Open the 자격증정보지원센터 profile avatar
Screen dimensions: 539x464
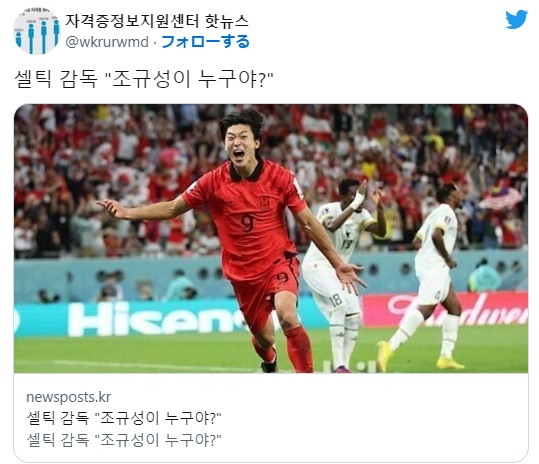coord(37,31)
